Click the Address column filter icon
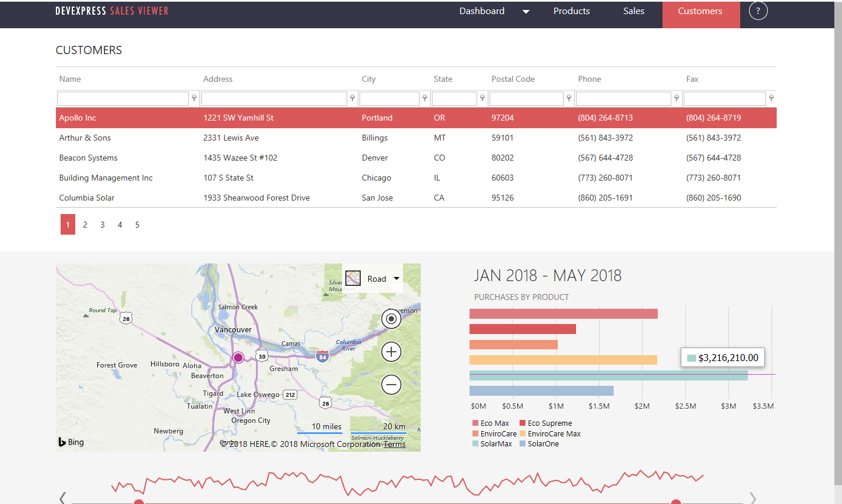This screenshot has width=842, height=504. coord(352,98)
